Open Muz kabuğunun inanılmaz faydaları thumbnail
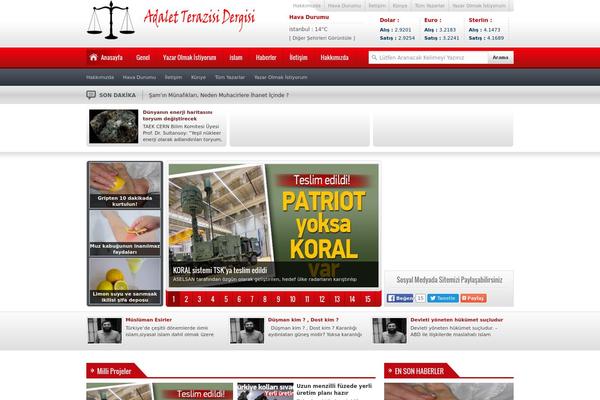 (125, 233)
